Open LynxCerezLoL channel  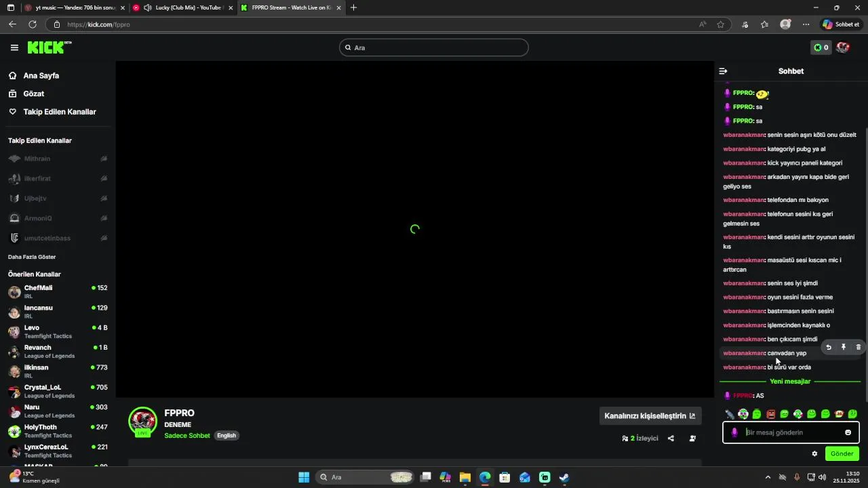[x=58, y=451]
